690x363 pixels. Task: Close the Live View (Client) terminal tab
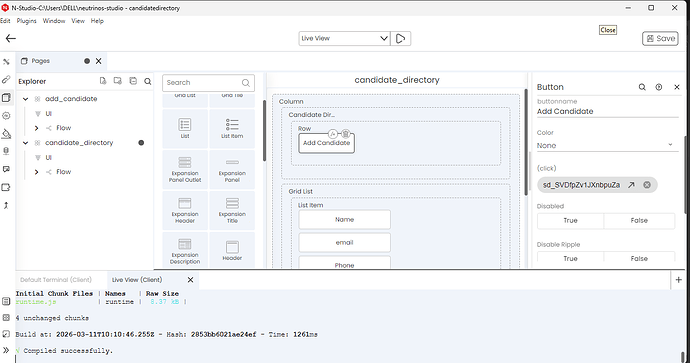pos(191,280)
